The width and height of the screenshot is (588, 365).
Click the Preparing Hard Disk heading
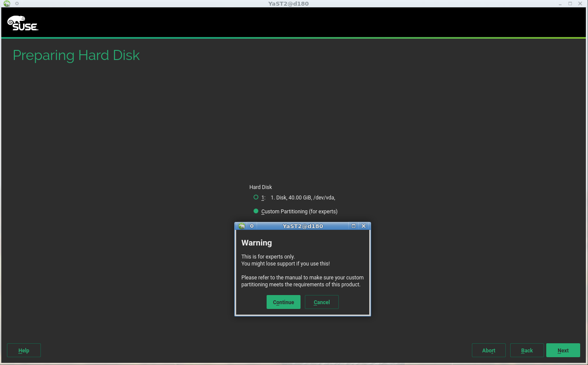(x=76, y=55)
